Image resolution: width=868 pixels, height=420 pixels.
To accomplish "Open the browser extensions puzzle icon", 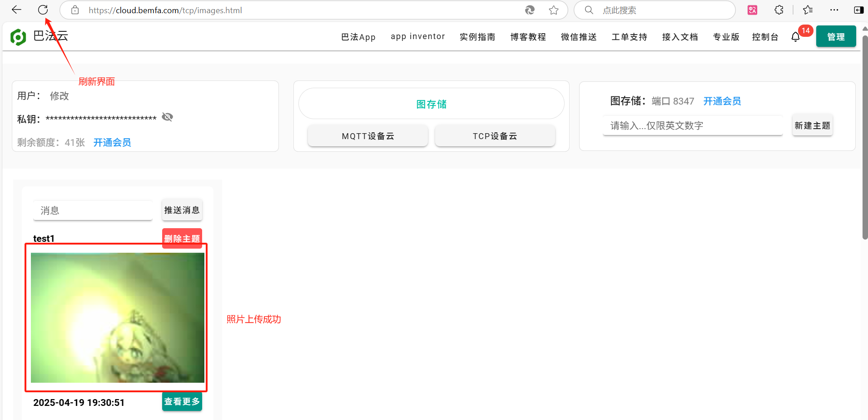I will click(x=779, y=10).
